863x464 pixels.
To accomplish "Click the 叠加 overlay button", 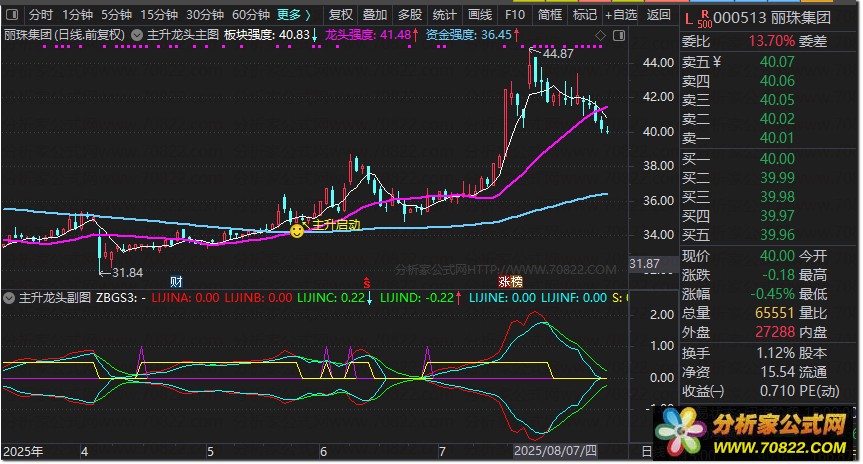I will pos(375,15).
